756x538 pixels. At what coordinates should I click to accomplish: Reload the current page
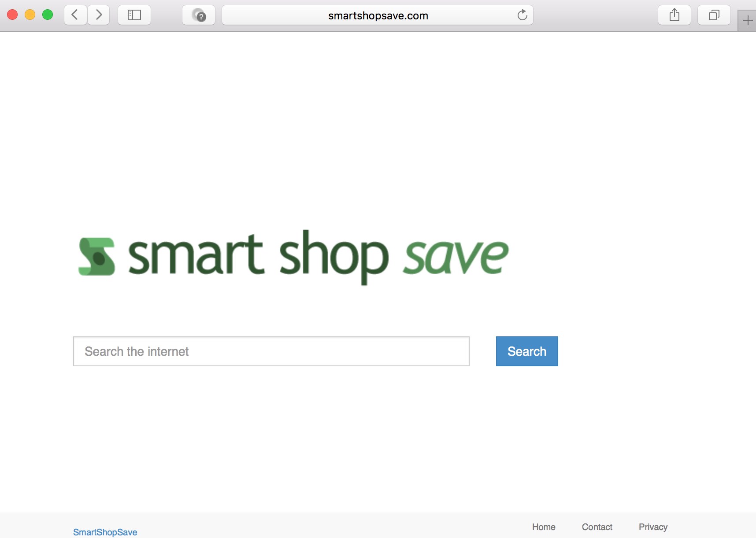[522, 15]
